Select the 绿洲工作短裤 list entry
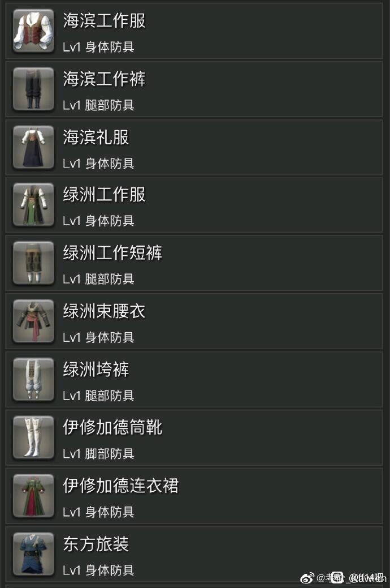This screenshot has width=390, height=588. point(194,263)
